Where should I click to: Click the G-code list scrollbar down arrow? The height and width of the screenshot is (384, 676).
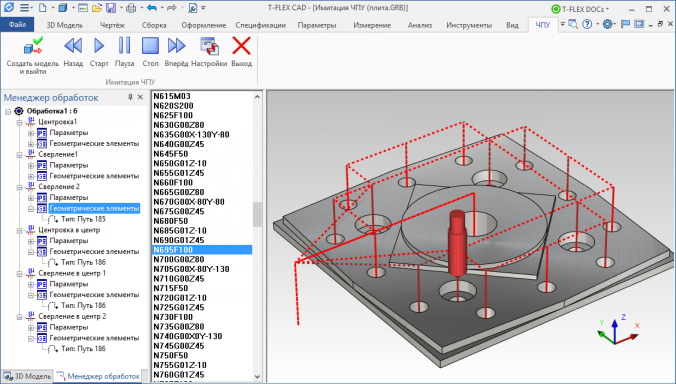[257, 377]
